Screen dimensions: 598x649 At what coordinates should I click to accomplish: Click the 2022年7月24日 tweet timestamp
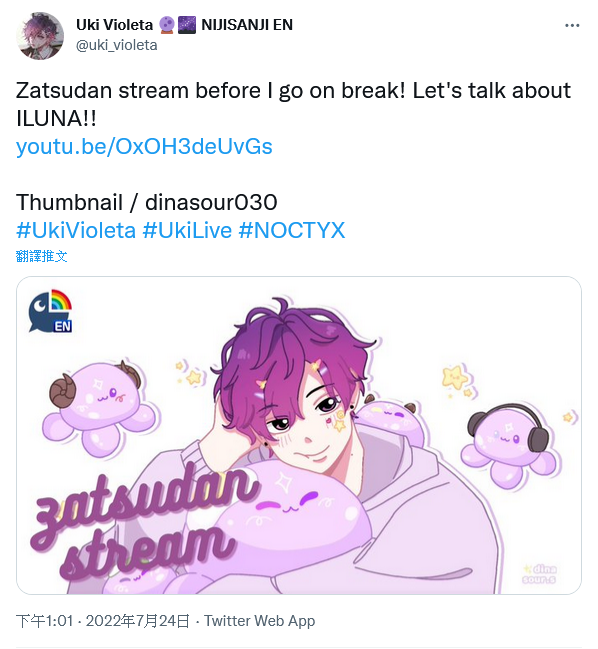coord(138,621)
